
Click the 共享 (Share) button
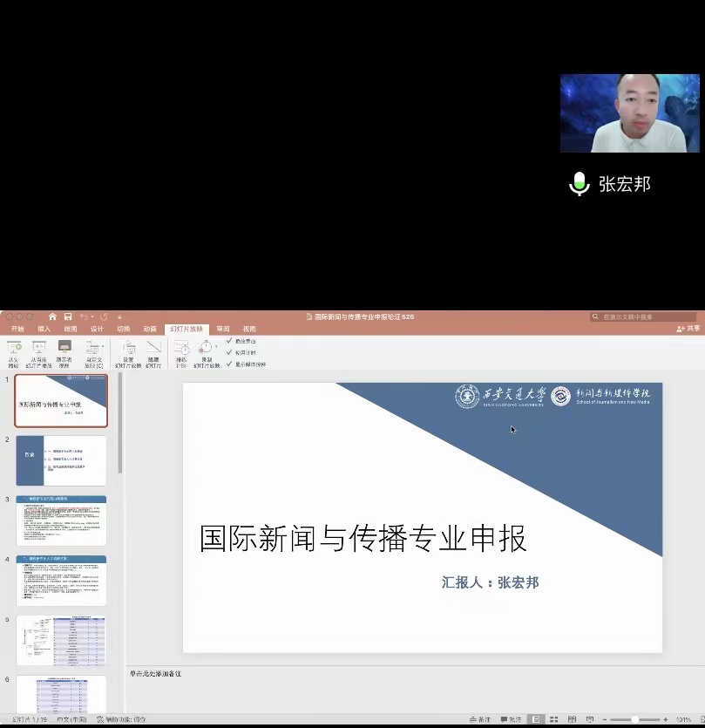click(688, 329)
